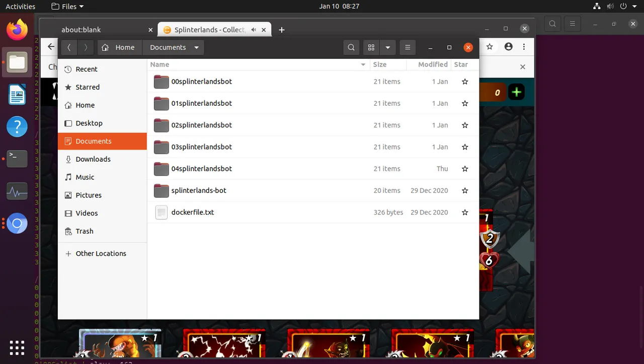Select Starred in the sidebar

[x=102, y=87]
